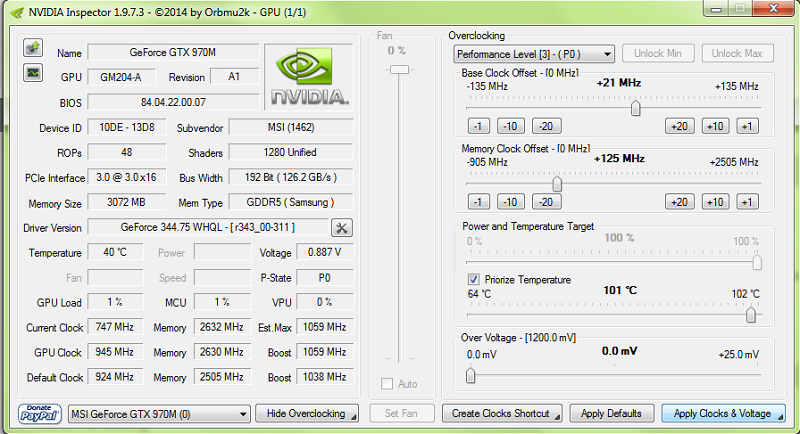Screen dimensions: 800x434
Task: Click the Name field GeForce GTX 970M
Action: click(x=173, y=53)
